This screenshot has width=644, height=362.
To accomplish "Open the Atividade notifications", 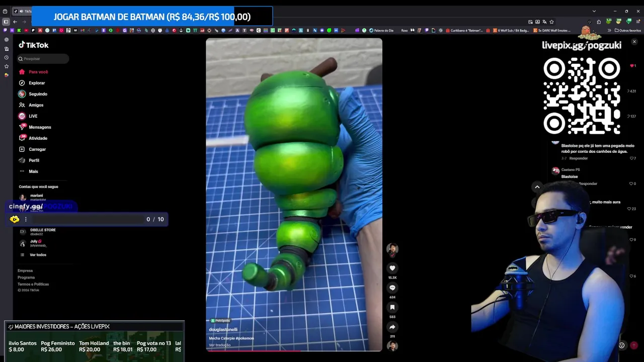I will [x=33, y=138].
